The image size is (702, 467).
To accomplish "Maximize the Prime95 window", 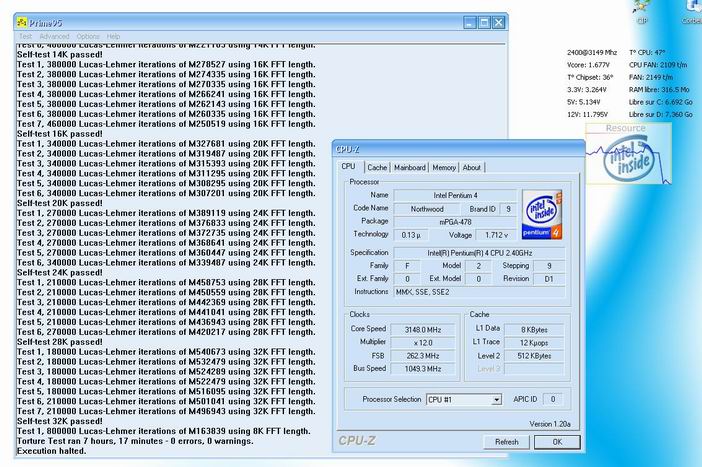I will [x=484, y=22].
